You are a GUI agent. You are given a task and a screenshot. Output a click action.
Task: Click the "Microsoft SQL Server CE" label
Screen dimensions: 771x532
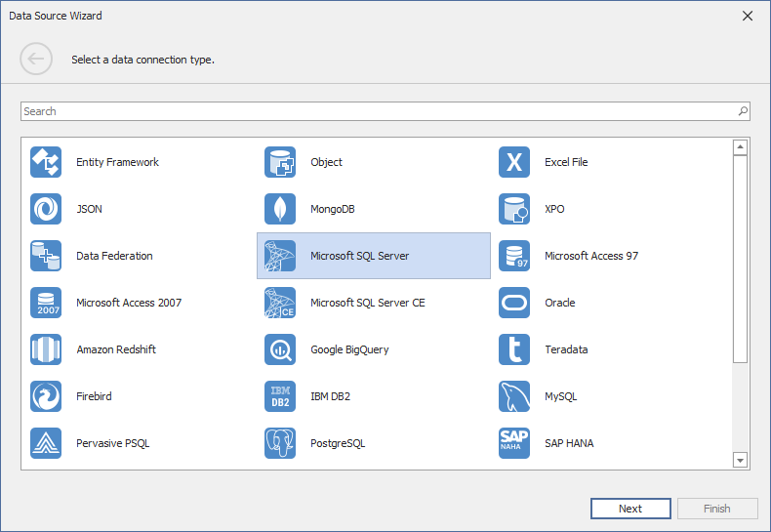click(368, 303)
